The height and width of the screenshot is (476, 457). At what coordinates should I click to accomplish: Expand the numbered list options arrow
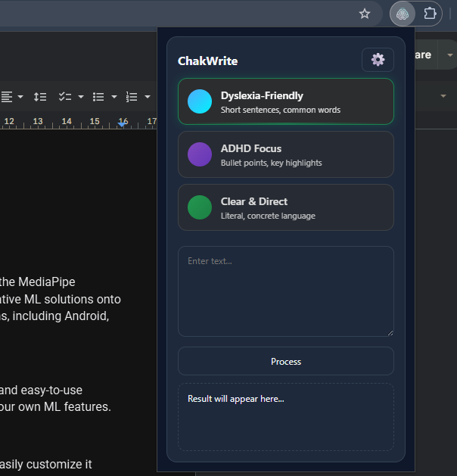click(x=148, y=97)
